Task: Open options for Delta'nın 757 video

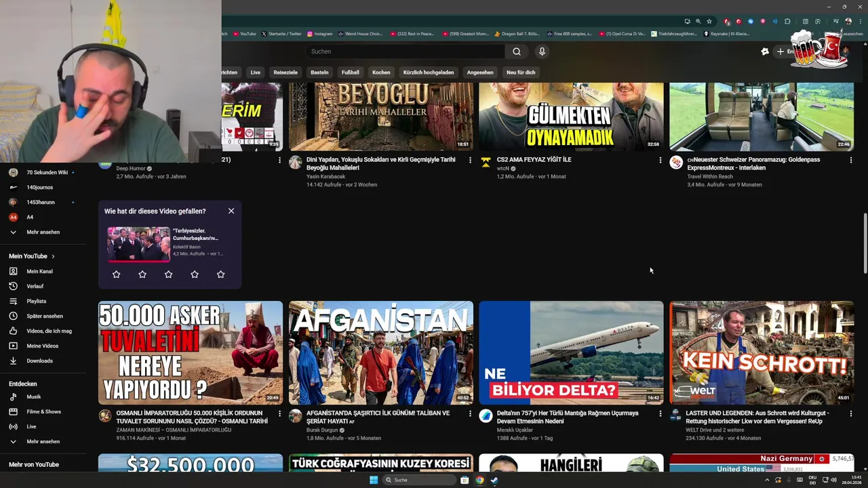Action: coord(660,413)
